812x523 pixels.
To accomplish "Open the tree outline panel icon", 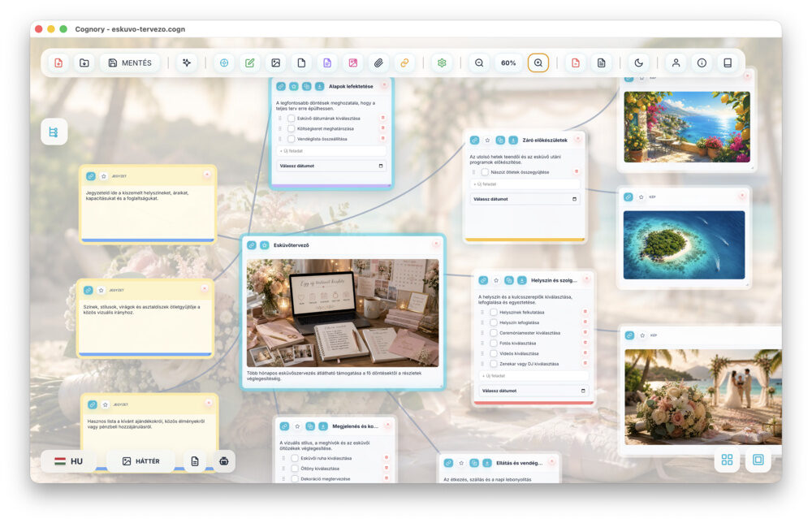I will click(54, 132).
